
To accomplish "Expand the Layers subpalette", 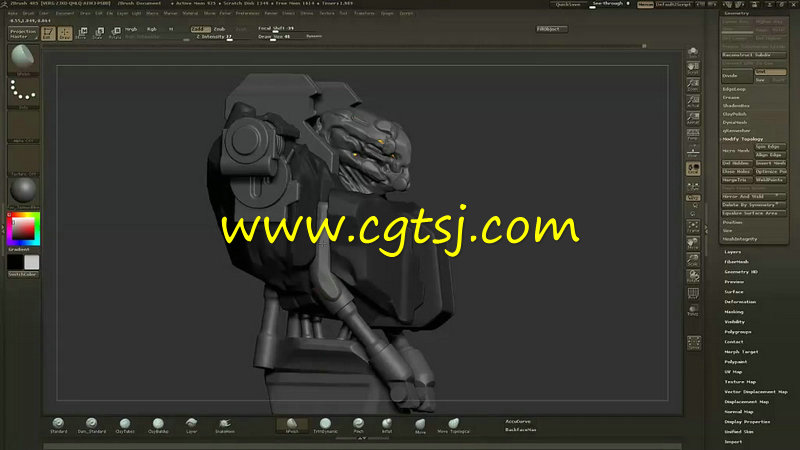I will click(x=733, y=252).
